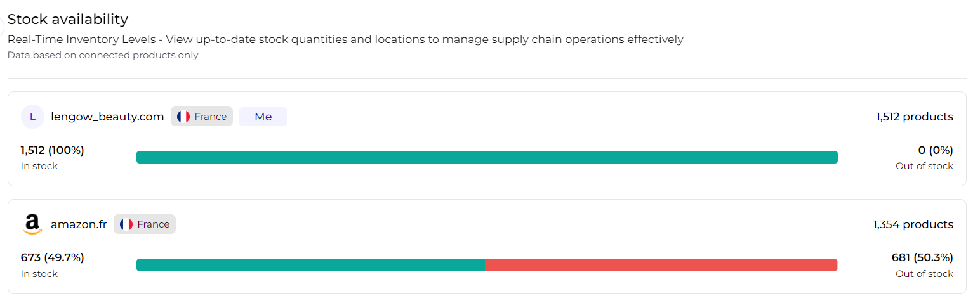Click the French flag beside amazon.fr
The height and width of the screenshot is (303, 980).
point(126,224)
